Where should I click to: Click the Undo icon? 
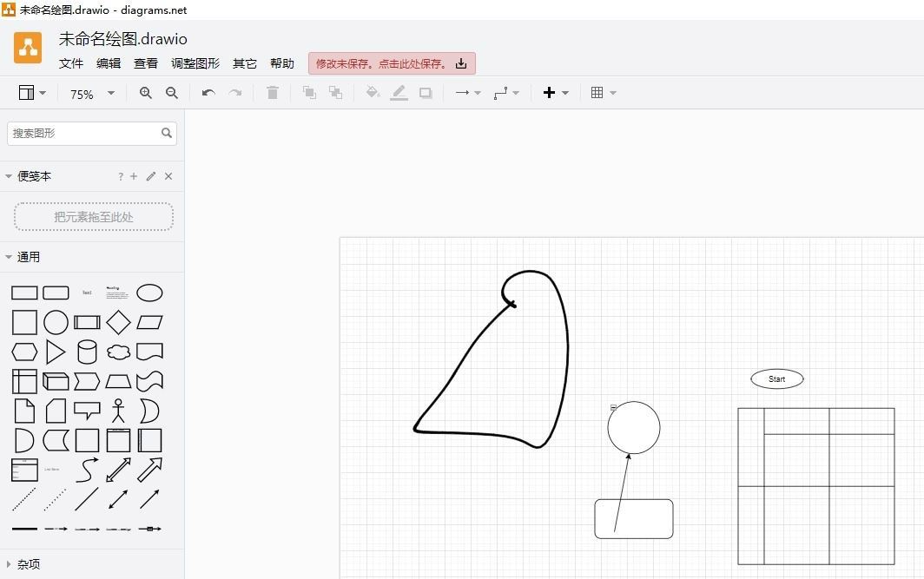[x=208, y=93]
